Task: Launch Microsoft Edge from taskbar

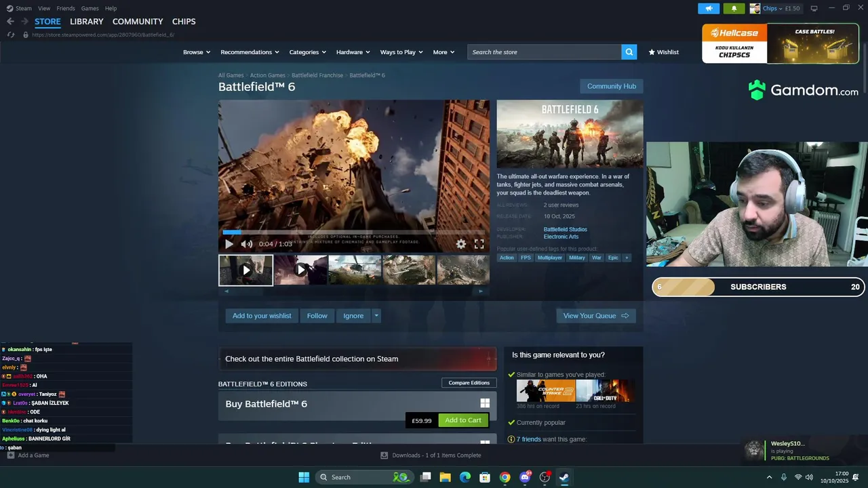Action: click(x=465, y=477)
